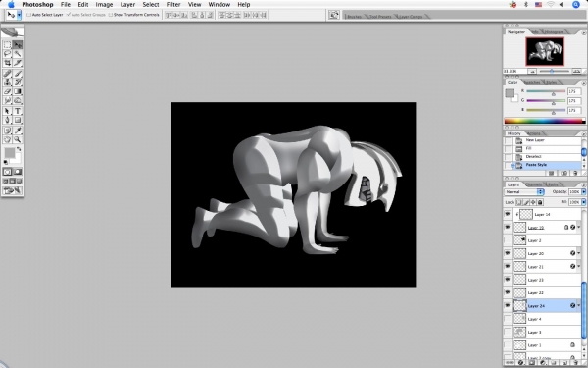Open the Opacity slider arrow
The height and width of the screenshot is (368, 588).
point(583,192)
